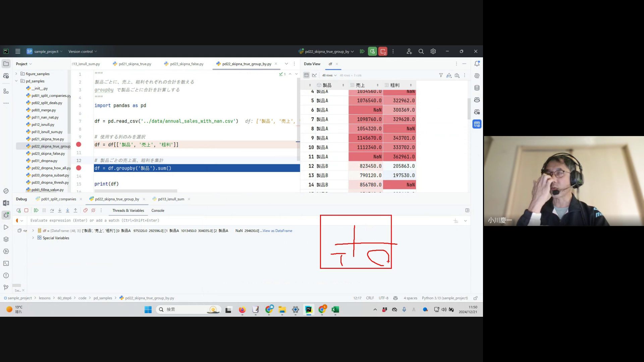The width and height of the screenshot is (644, 362).
Task: Open the Data View filter icon
Action: click(441, 75)
